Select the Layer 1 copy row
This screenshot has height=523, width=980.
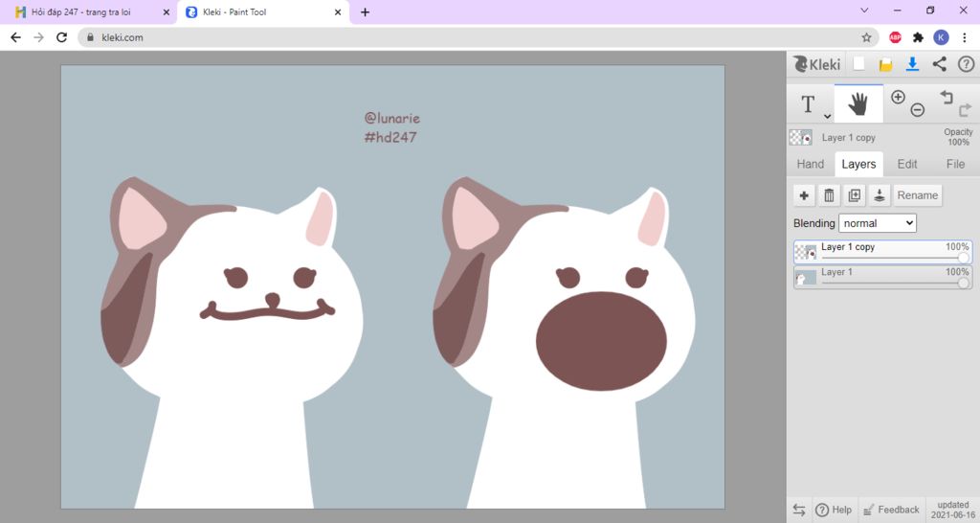pos(882,252)
